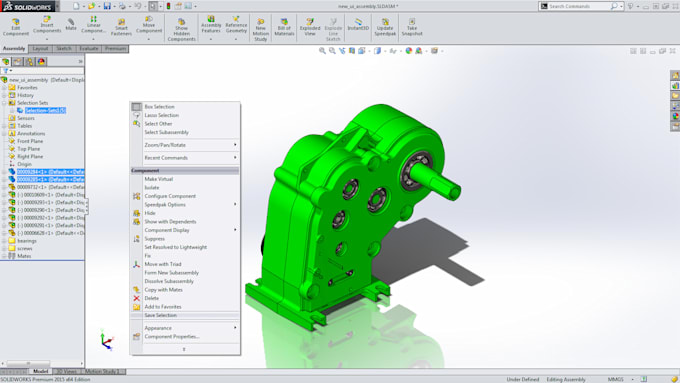Image resolution: width=680 pixels, height=383 pixels.
Task: Click the Edit Appearance color sphere icon
Action: (x=409, y=51)
